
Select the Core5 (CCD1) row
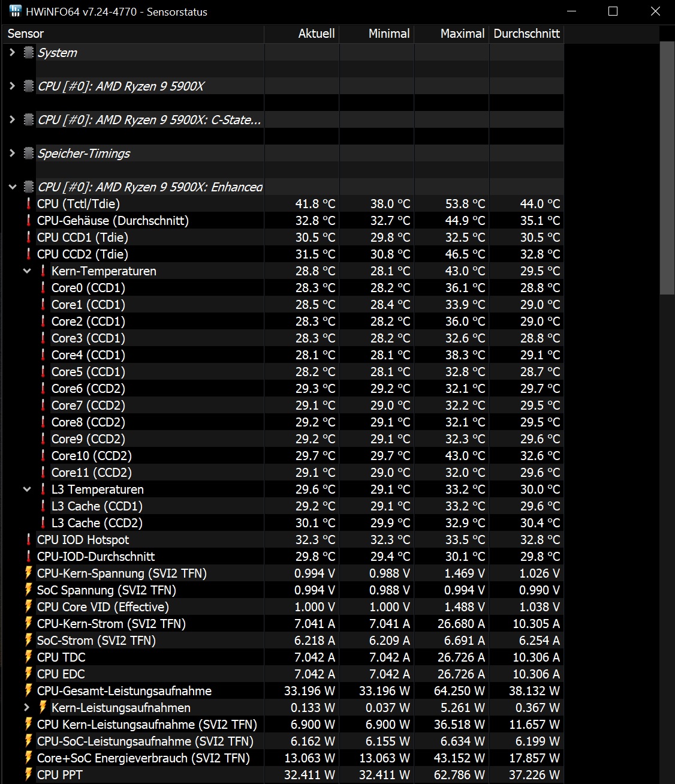point(283,371)
